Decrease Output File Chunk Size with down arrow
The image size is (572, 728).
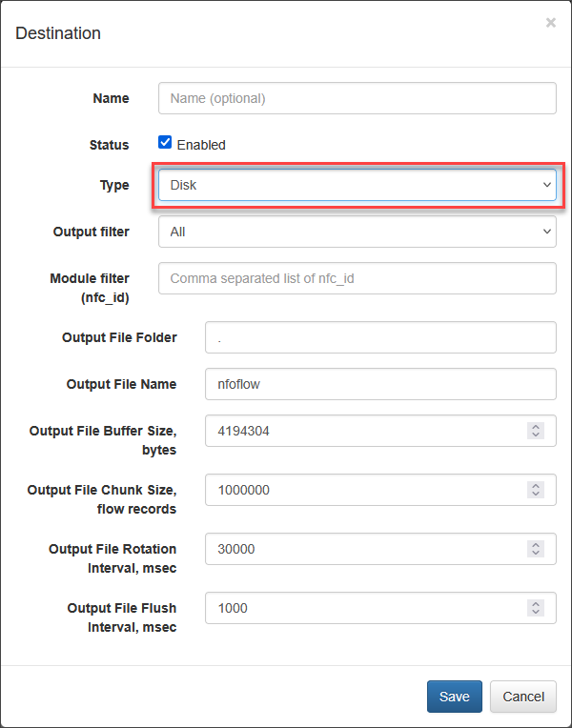point(535,494)
